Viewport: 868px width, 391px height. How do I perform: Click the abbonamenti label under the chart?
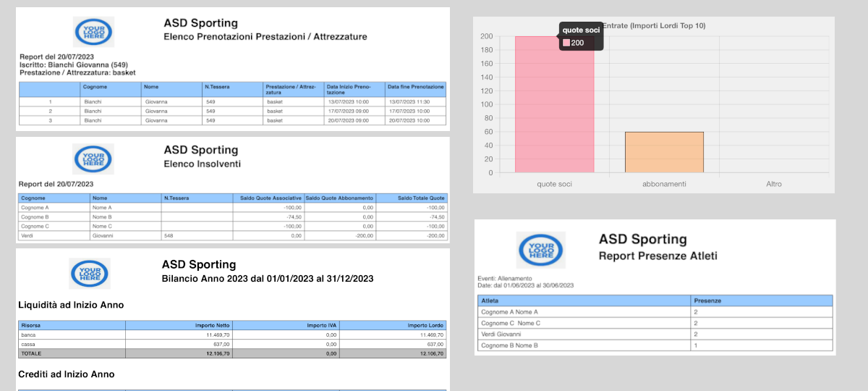click(664, 185)
